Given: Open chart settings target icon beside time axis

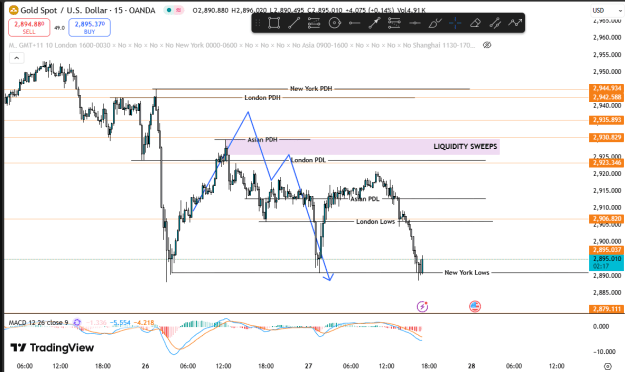Looking at the screenshot, I should pyautogui.click(x=607, y=366).
